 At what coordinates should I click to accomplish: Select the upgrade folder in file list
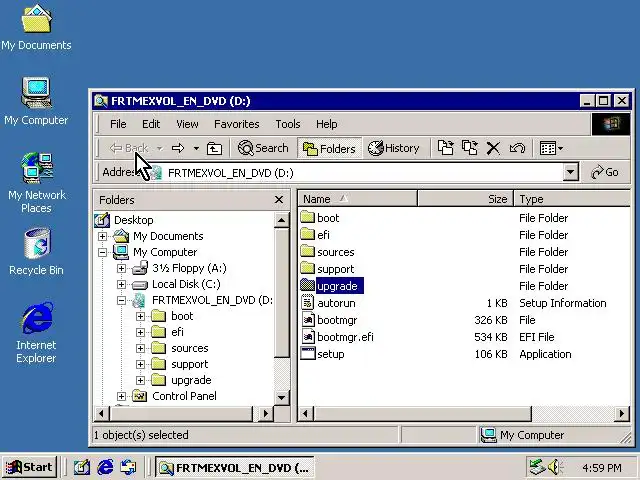(337, 286)
